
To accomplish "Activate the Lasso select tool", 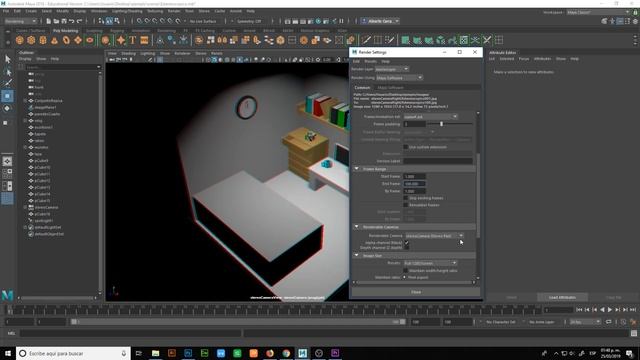I will [7, 72].
